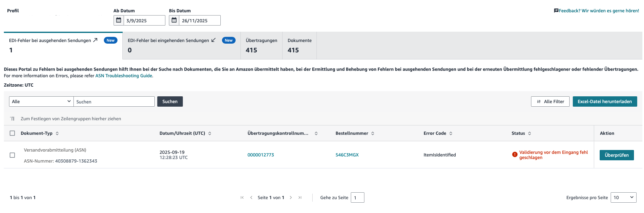Image resolution: width=644 pixels, height=213 pixels.
Task: Open the Ab Datum calendar picker icon
Action: 119,20
